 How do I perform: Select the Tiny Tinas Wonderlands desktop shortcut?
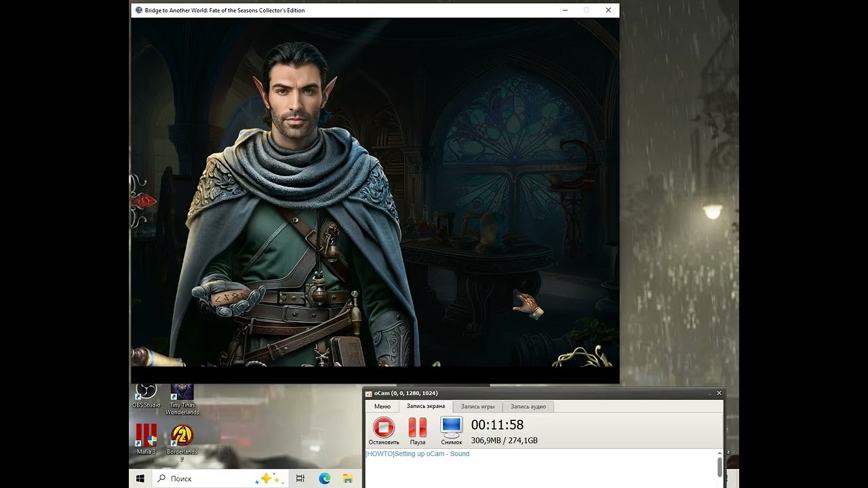(182, 400)
